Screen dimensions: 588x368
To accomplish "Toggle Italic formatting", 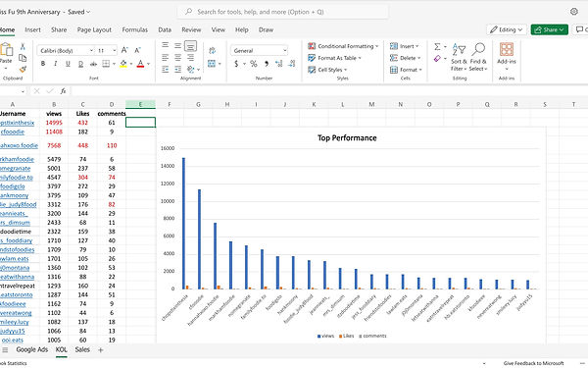I will coord(56,64).
